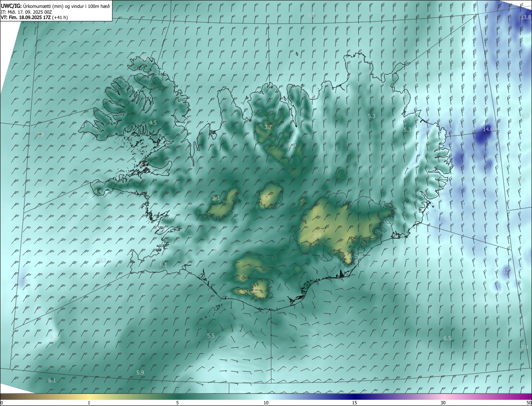Click the 10.3 value off the west coast

(101, 261)
